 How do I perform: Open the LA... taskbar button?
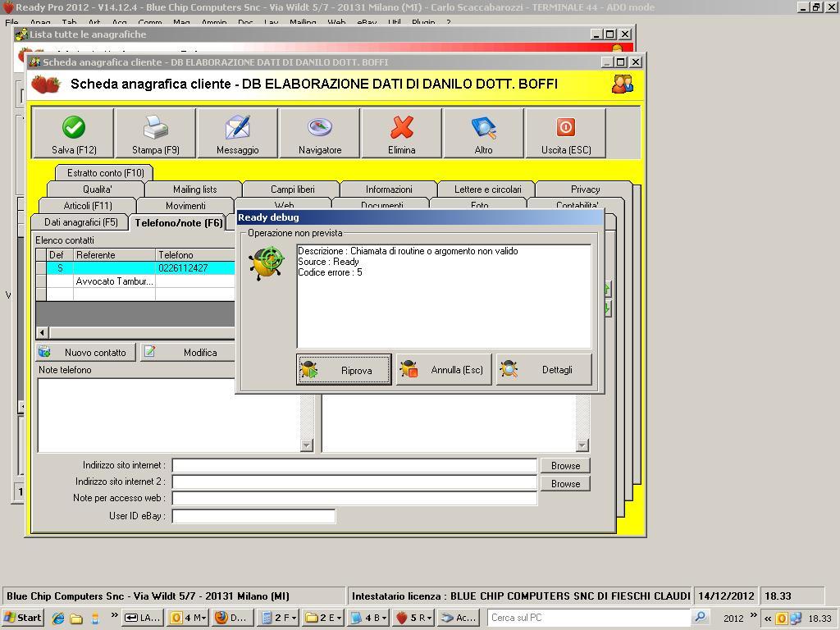(x=143, y=618)
